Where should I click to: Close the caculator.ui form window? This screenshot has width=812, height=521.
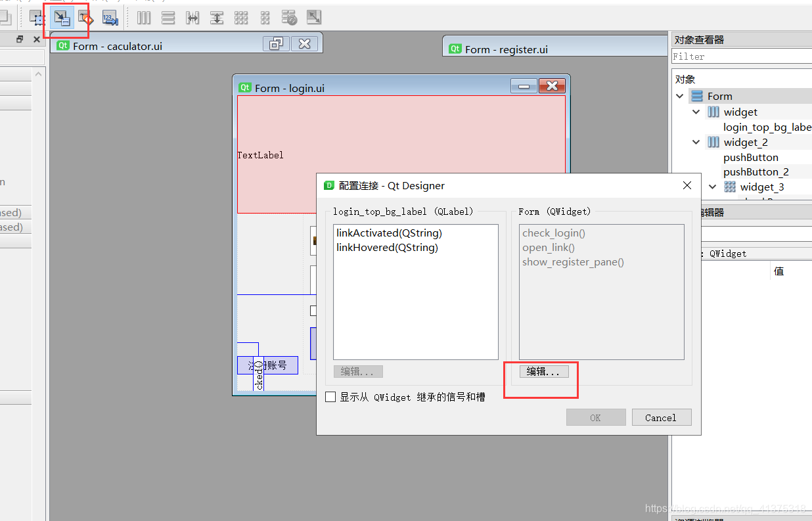click(305, 44)
